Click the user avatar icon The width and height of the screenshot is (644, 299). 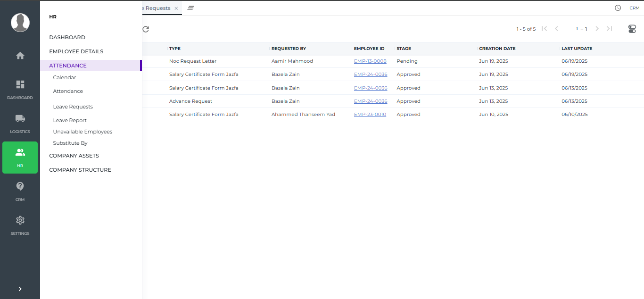click(20, 23)
